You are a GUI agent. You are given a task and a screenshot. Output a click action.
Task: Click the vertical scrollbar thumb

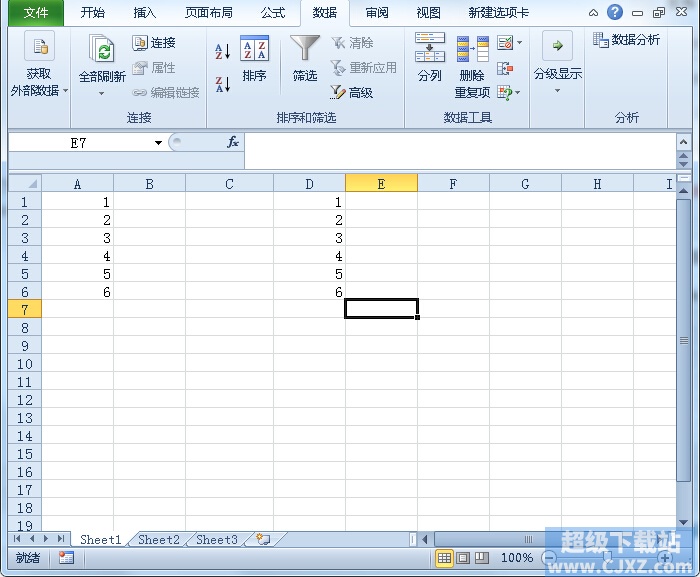pyautogui.click(x=683, y=340)
